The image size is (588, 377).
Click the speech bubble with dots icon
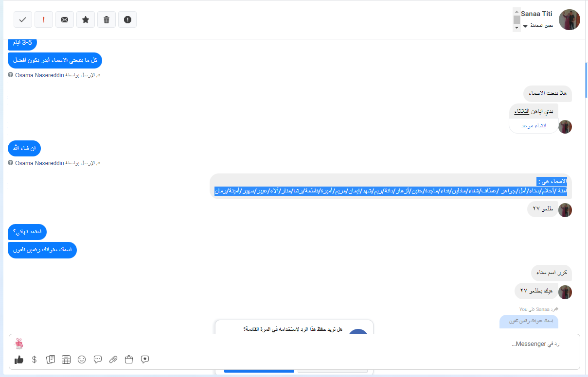(98, 360)
